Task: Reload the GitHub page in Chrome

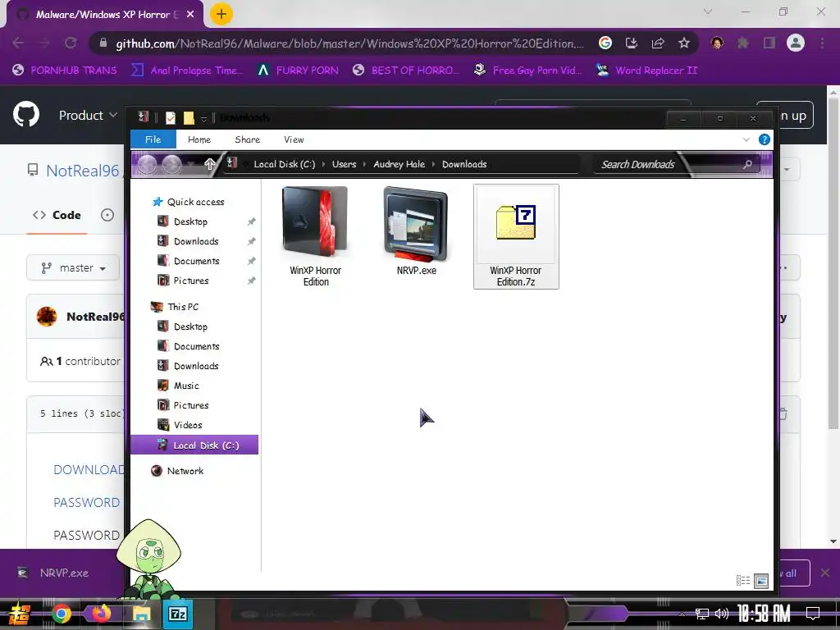Action: [71, 43]
